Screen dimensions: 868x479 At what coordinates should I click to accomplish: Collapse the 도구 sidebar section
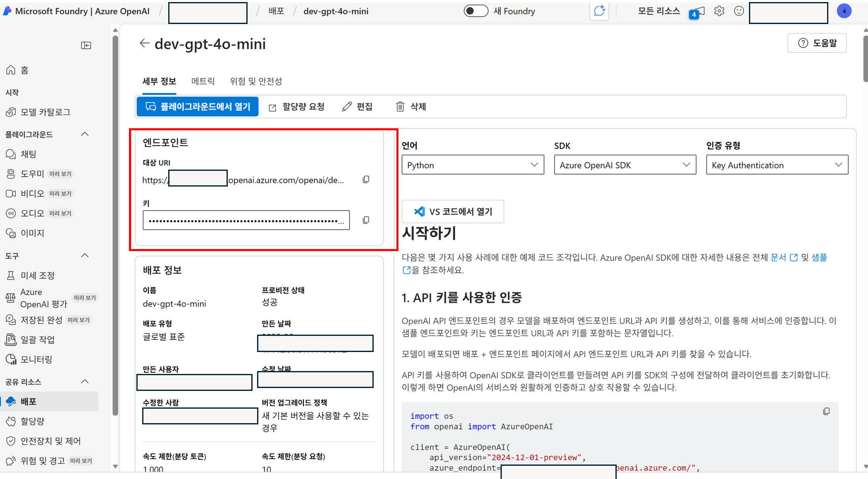pyautogui.click(x=85, y=256)
